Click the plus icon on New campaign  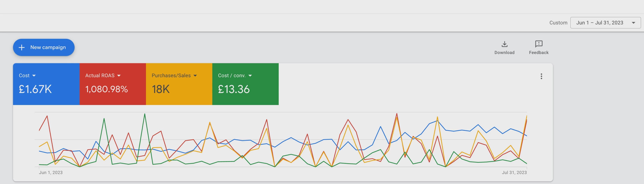22,47
